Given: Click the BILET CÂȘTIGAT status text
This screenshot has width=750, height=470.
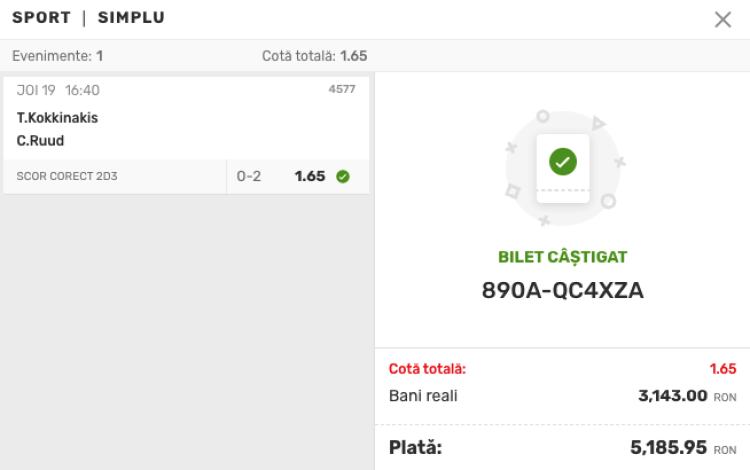Looking at the screenshot, I should (x=562, y=257).
